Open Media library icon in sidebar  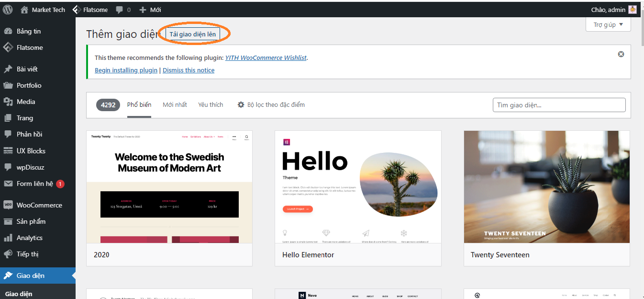pyautogui.click(x=8, y=102)
